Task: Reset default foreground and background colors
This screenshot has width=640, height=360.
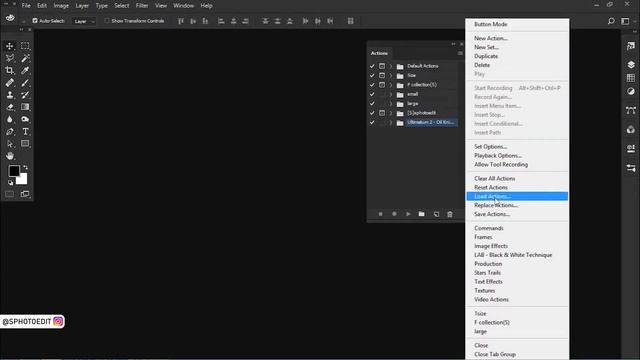Action: pyautogui.click(x=10, y=183)
